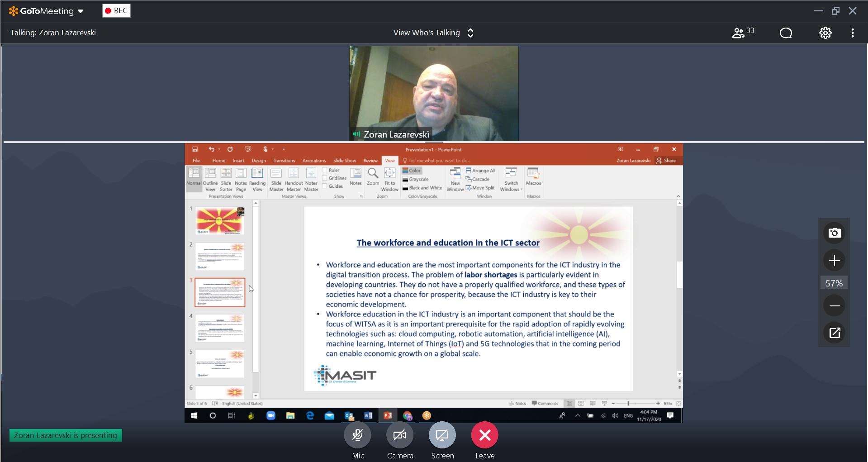Switch to the Review ribbon tab

370,161
